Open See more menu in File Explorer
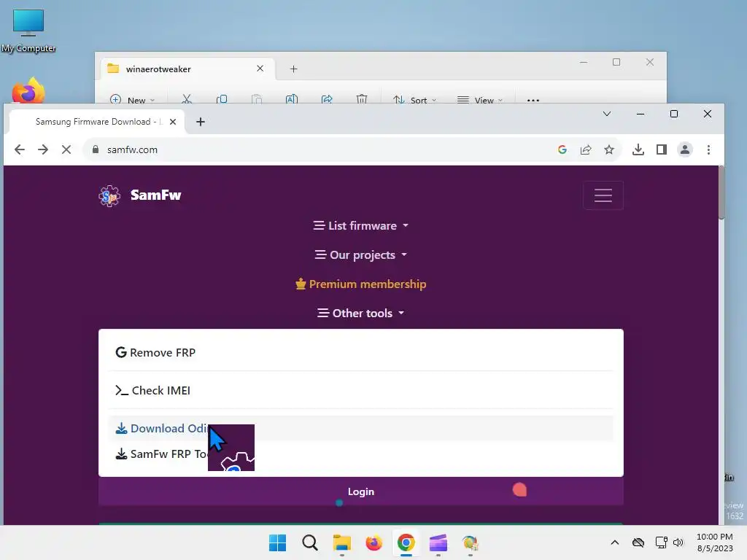The width and height of the screenshot is (747, 560). [533, 100]
